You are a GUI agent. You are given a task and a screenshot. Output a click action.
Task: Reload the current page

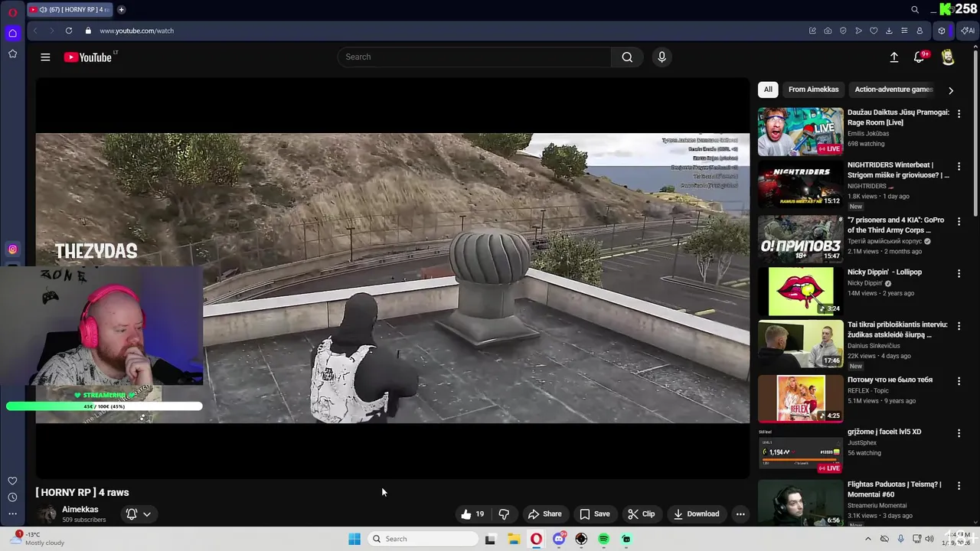point(69,31)
